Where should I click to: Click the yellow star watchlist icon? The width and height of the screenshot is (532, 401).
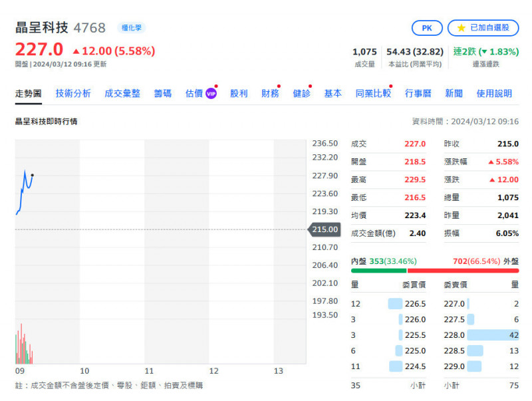tap(461, 28)
